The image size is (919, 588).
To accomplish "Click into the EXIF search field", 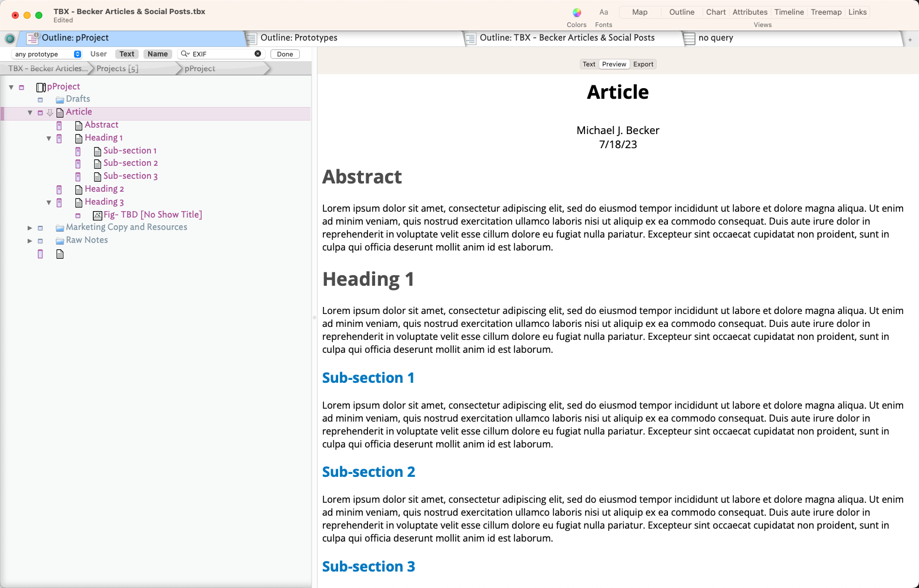I will tap(222, 54).
